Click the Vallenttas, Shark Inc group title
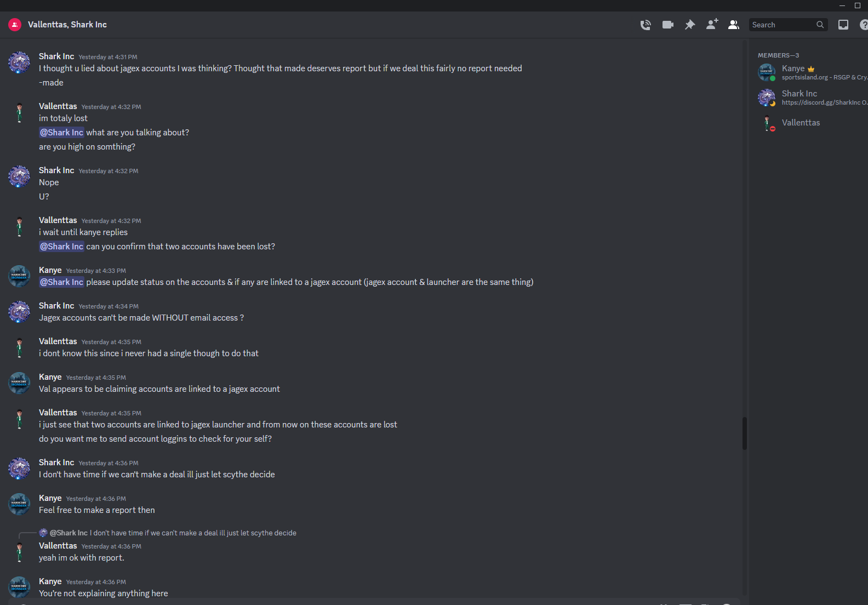Screen dimensions: 868x605 click(67, 25)
